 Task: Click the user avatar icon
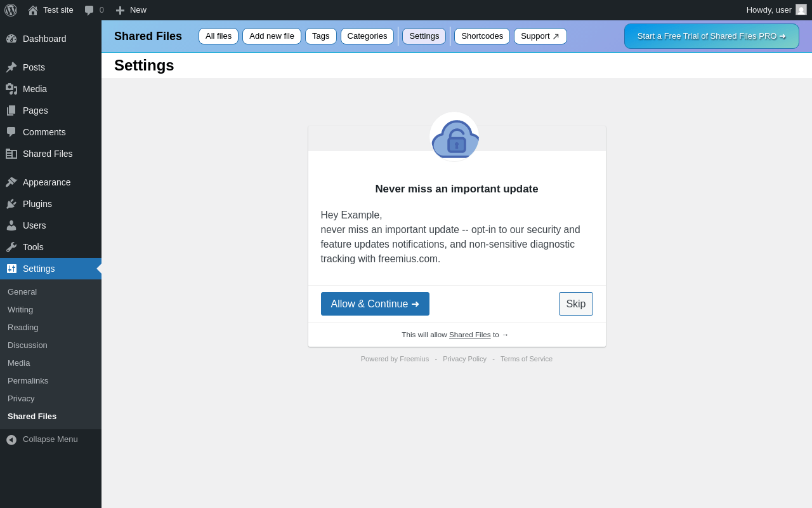[801, 10]
